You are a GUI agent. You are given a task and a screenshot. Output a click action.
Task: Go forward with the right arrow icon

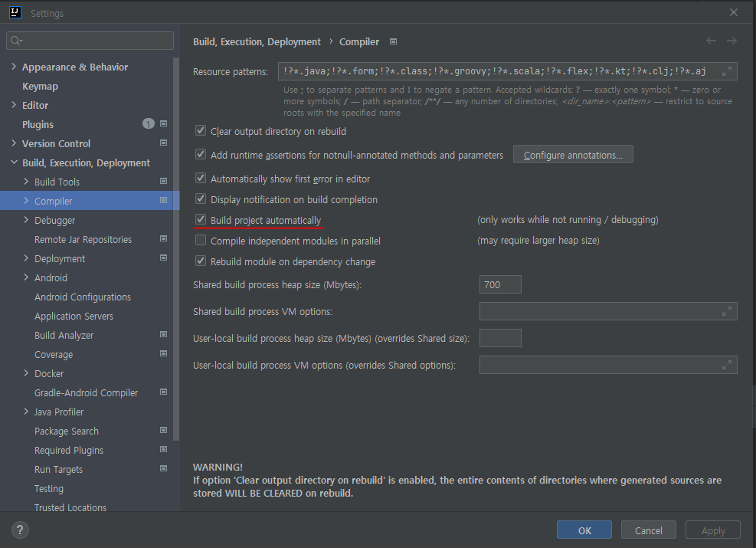pyautogui.click(x=731, y=41)
